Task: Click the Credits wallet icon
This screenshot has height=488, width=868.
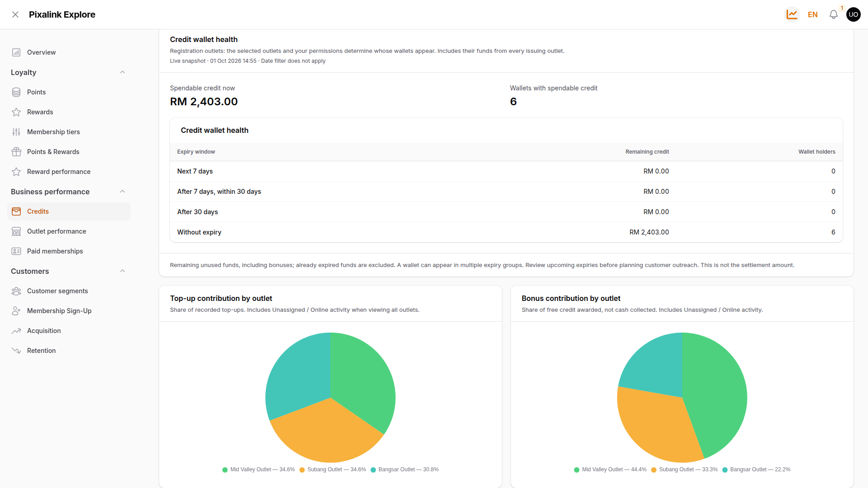Action: pos(16,211)
